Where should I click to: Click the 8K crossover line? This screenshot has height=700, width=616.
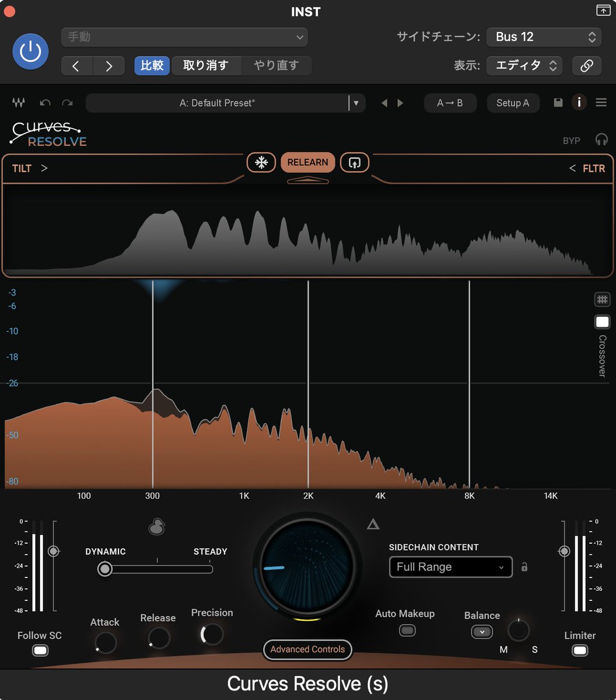point(469,384)
